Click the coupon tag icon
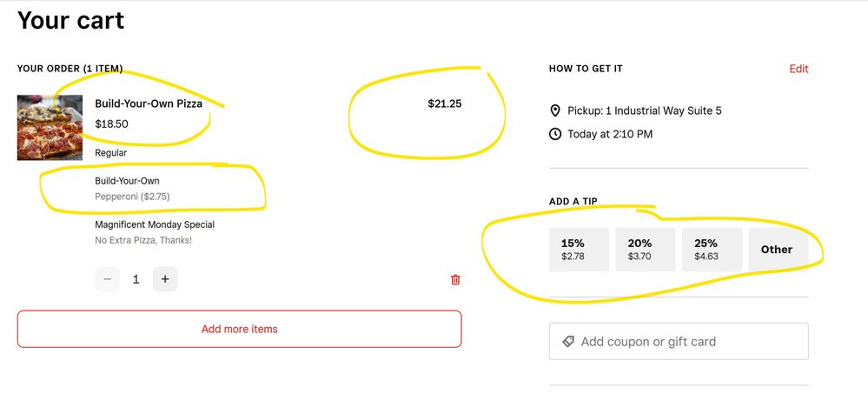Screen dimensions: 868x401 [568, 342]
